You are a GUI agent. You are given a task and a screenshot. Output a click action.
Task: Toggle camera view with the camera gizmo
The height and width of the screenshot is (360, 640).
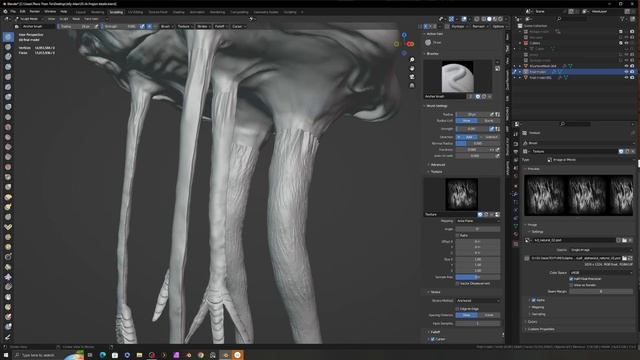tap(412, 77)
